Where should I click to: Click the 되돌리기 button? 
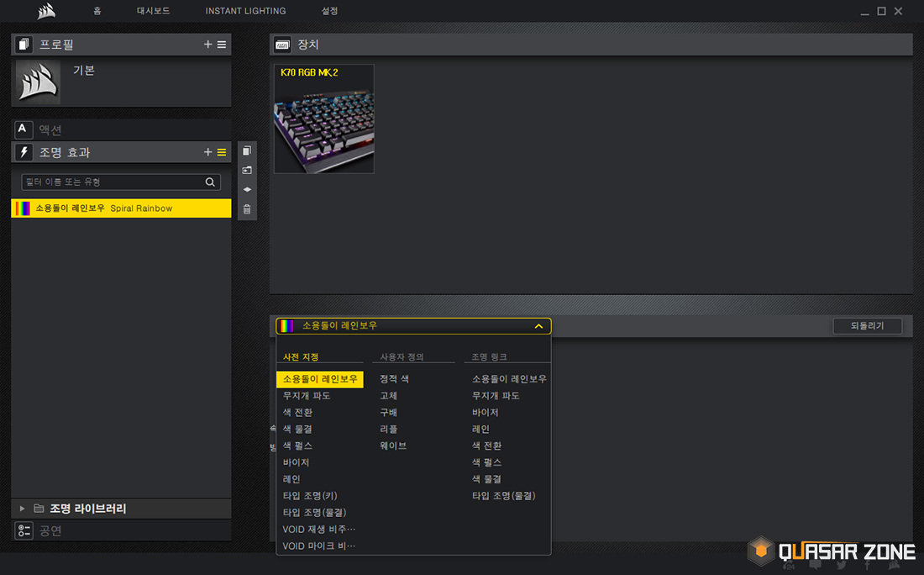tap(867, 326)
